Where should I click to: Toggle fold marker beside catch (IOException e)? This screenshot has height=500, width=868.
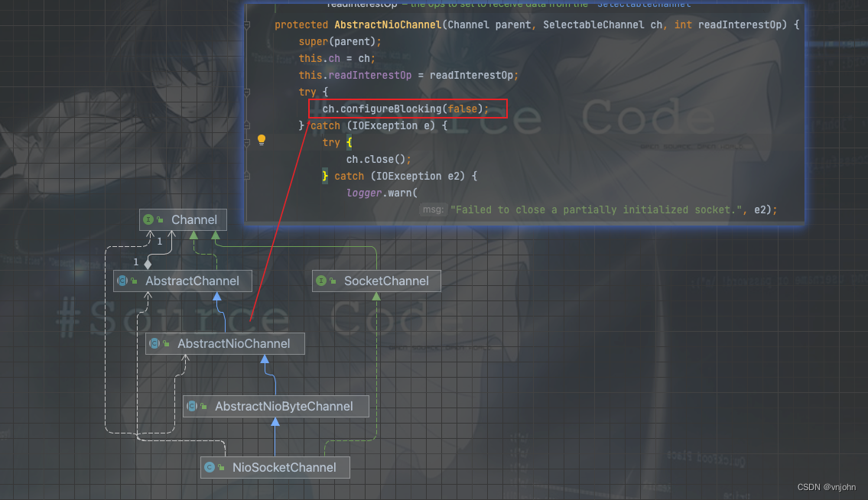point(247,125)
